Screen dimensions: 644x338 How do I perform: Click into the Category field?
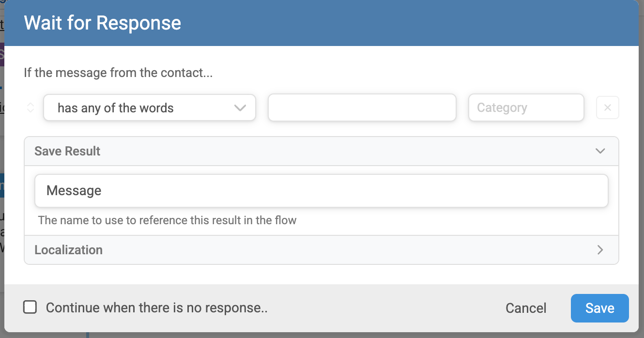526,108
